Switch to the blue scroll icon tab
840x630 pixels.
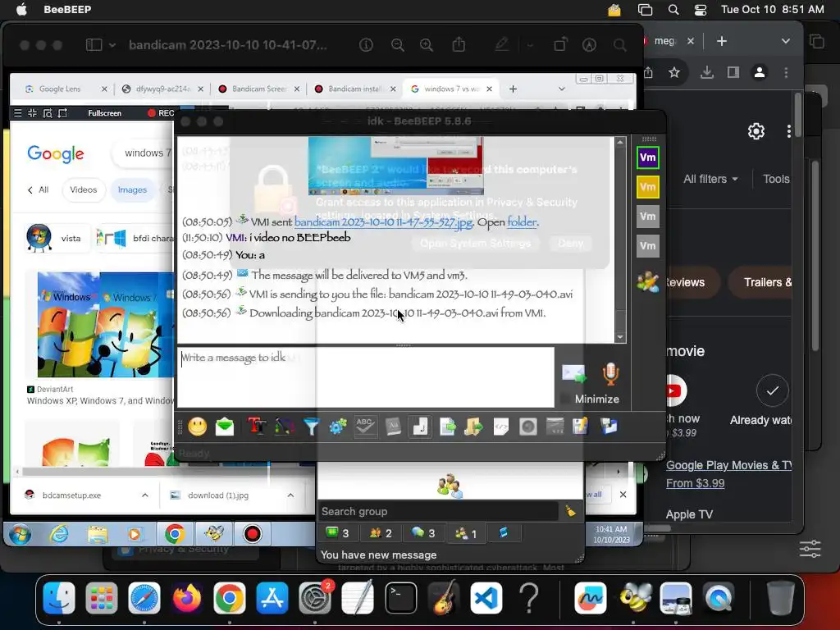pyautogui.click(x=504, y=533)
